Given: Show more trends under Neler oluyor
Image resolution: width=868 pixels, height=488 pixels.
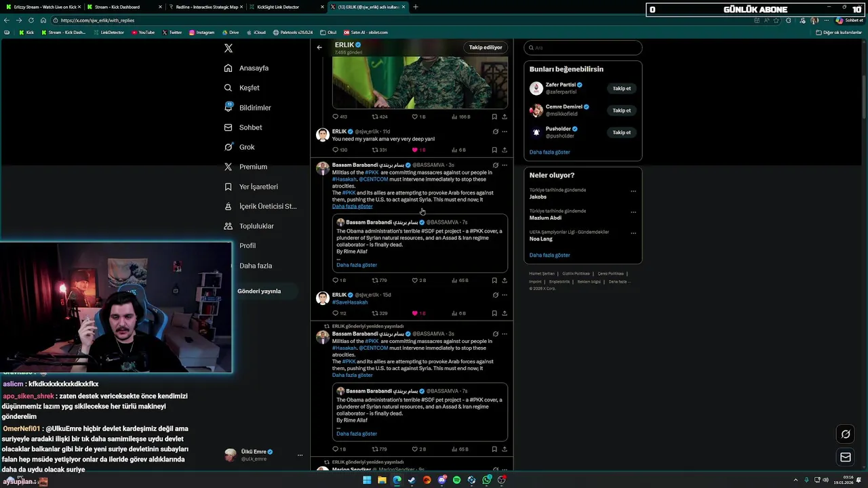Looking at the screenshot, I should point(549,255).
